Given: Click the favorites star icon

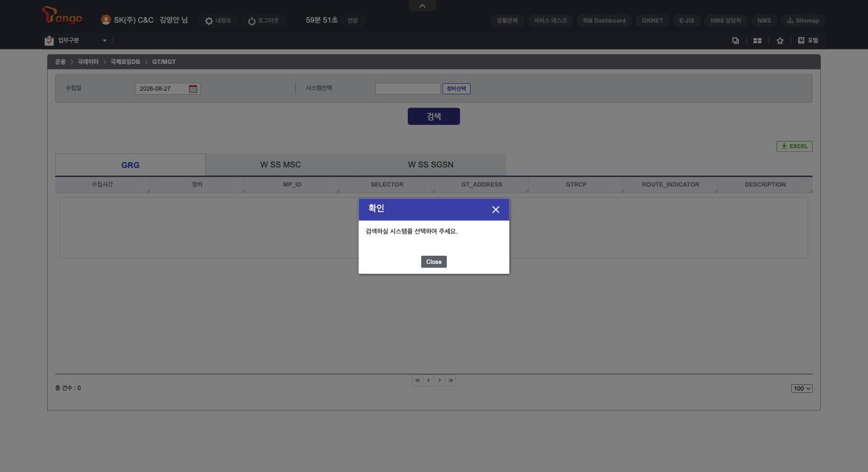Looking at the screenshot, I should click(x=780, y=41).
